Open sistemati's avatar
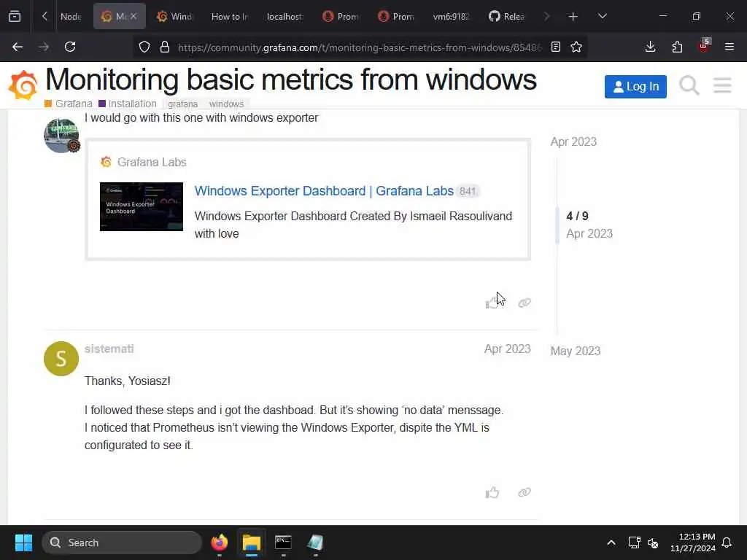Viewport: 747px width, 560px height. click(x=61, y=359)
